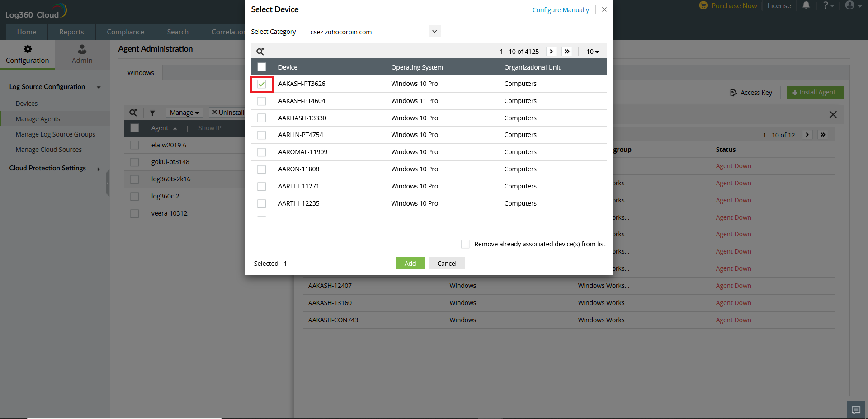This screenshot has width=868, height=419.
Task: Click the Cancel button
Action: [447, 264]
